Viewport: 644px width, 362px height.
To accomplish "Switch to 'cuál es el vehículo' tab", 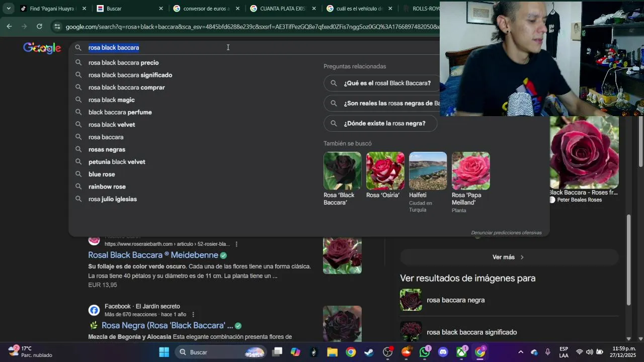I will coord(359,9).
